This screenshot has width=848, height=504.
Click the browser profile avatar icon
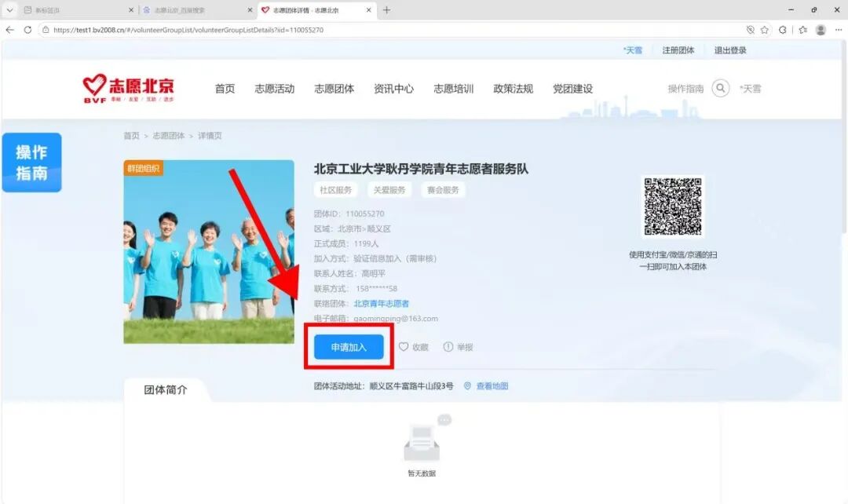coord(821,30)
